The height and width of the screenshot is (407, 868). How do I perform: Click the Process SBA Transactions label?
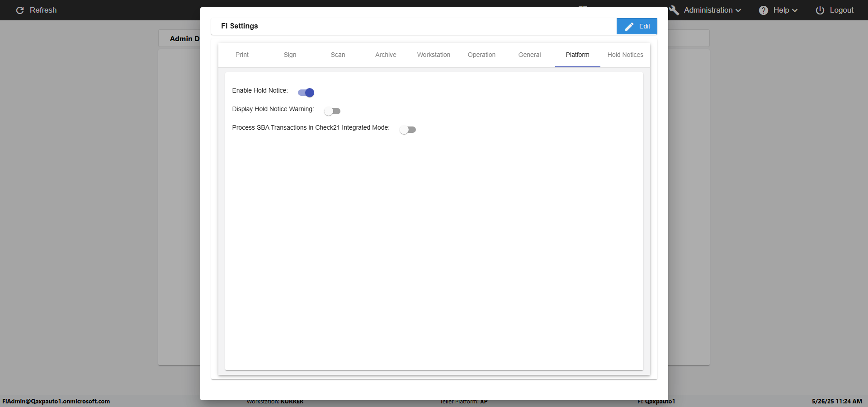pyautogui.click(x=311, y=127)
